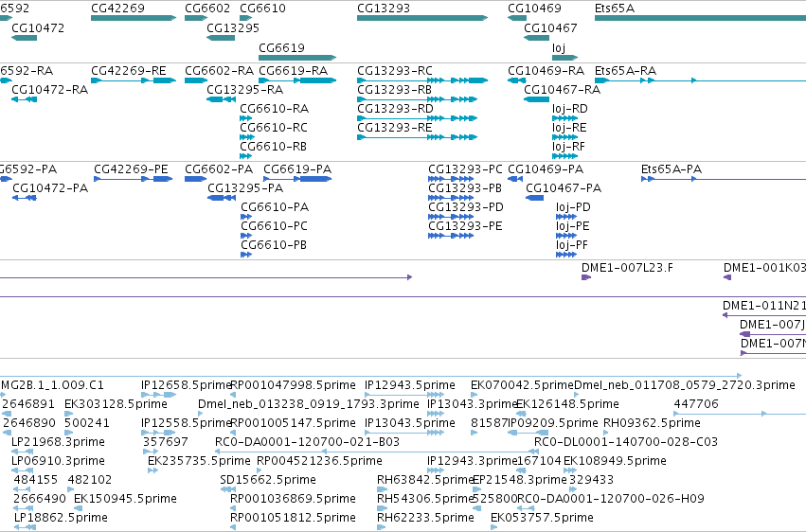The width and height of the screenshot is (806, 532).
Task: Select protein loj-PD label
Action: click(x=573, y=207)
